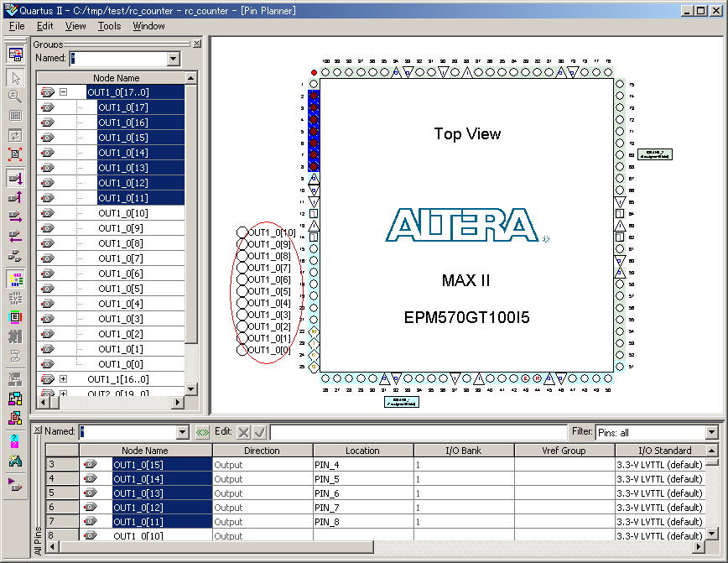Click the I/O Standard column header

[x=660, y=450]
